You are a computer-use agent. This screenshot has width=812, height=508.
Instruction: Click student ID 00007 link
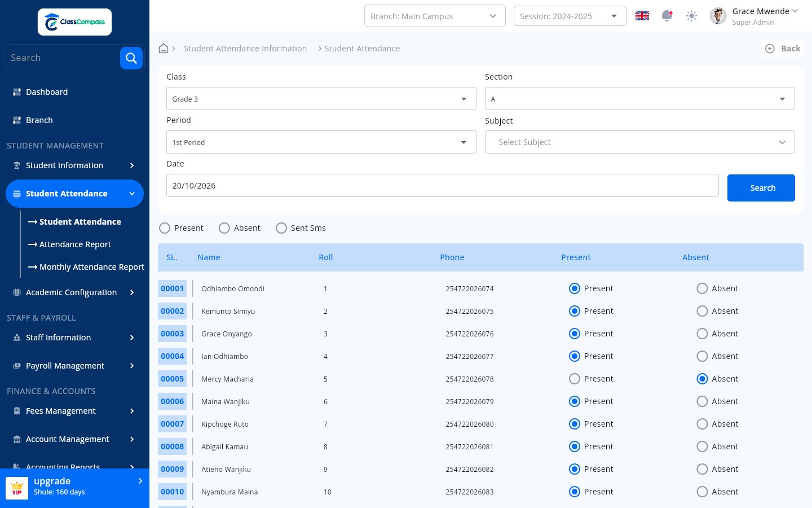point(173,424)
